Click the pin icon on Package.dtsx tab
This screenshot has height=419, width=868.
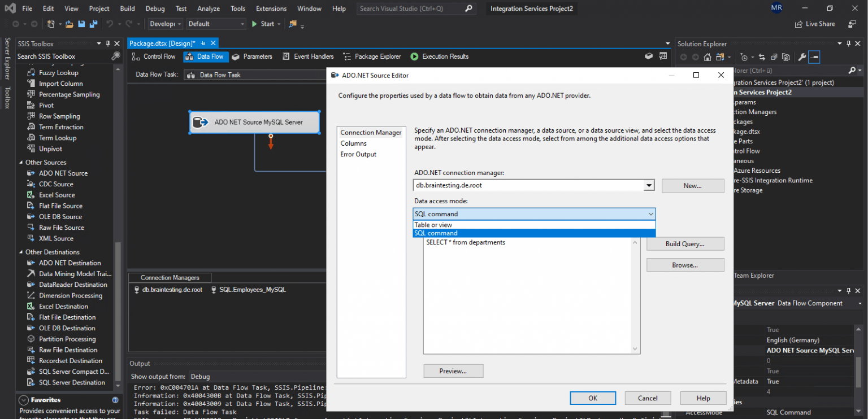(x=203, y=43)
